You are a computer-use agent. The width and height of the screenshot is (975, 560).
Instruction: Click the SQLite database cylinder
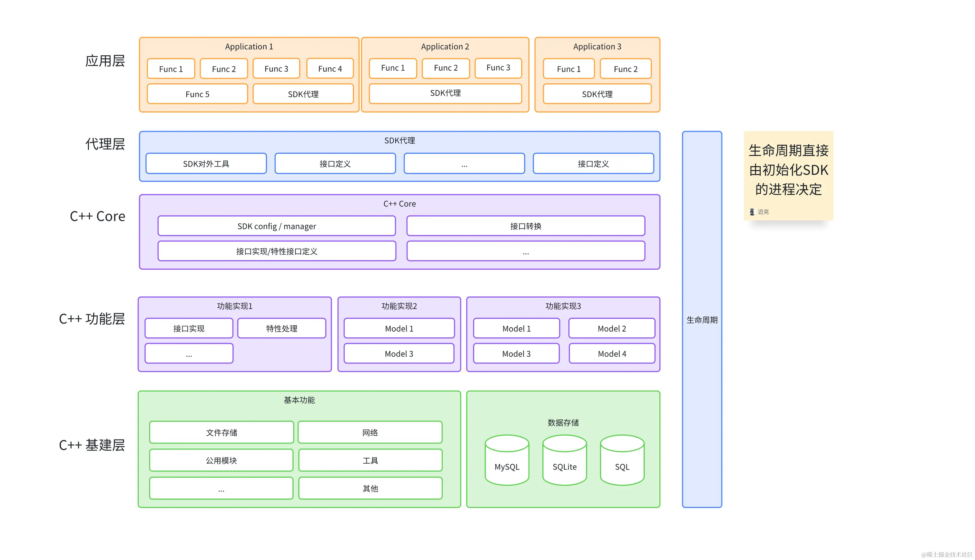tap(565, 460)
